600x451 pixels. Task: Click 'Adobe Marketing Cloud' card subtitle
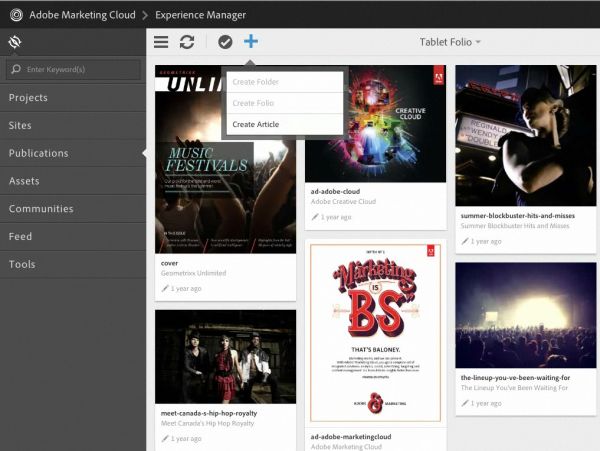346,446
